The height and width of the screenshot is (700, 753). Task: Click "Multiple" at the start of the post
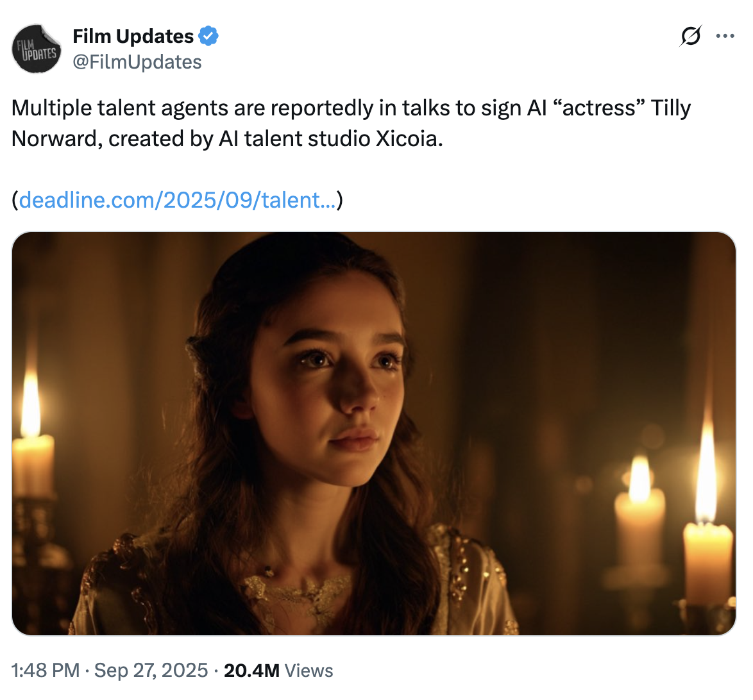pos(52,108)
